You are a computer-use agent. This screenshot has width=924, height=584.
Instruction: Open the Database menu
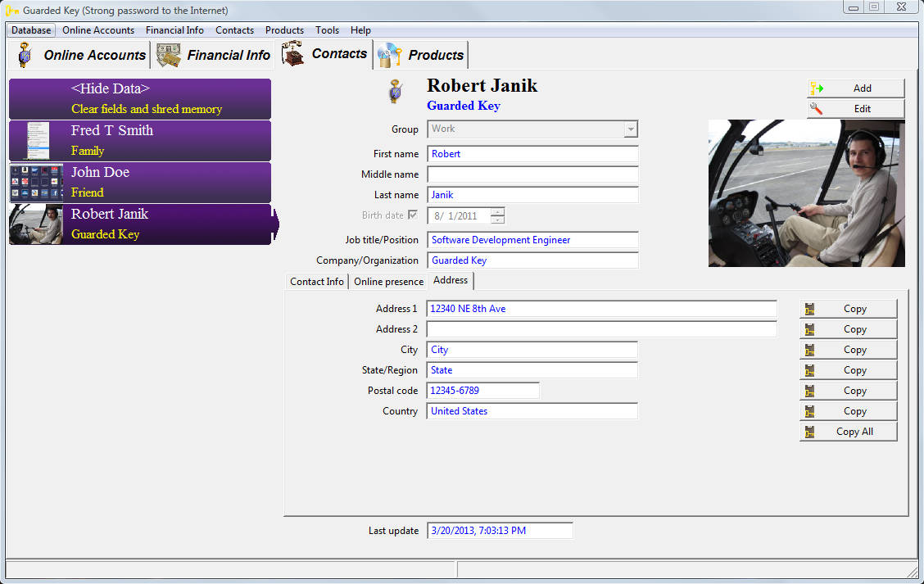(31, 30)
